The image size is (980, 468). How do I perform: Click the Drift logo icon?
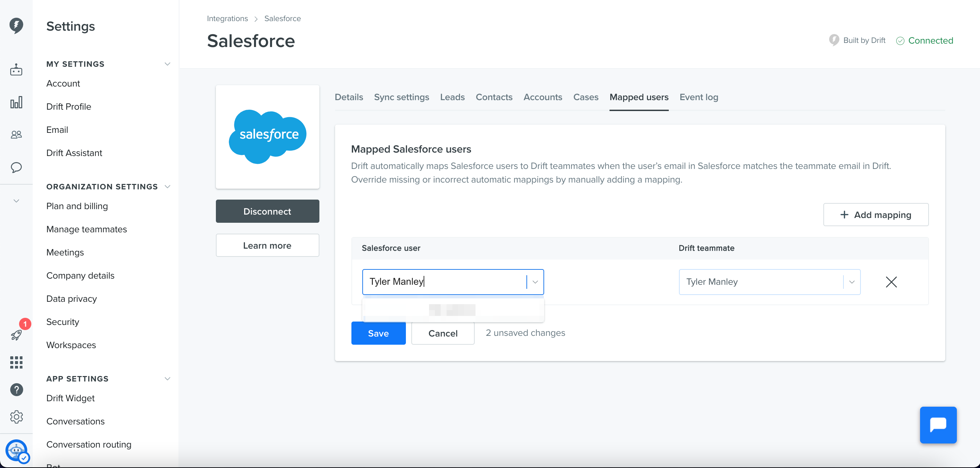(x=16, y=26)
